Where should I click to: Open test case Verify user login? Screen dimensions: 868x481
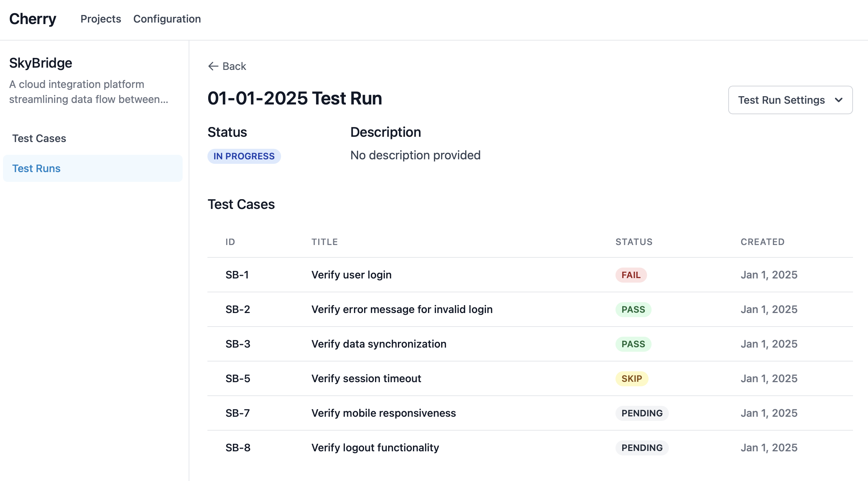(351, 275)
